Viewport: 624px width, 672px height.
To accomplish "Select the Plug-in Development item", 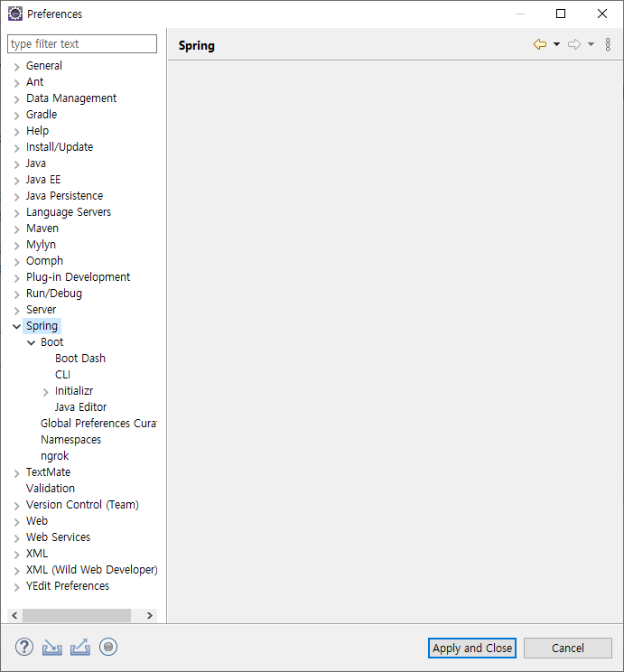I will (78, 277).
